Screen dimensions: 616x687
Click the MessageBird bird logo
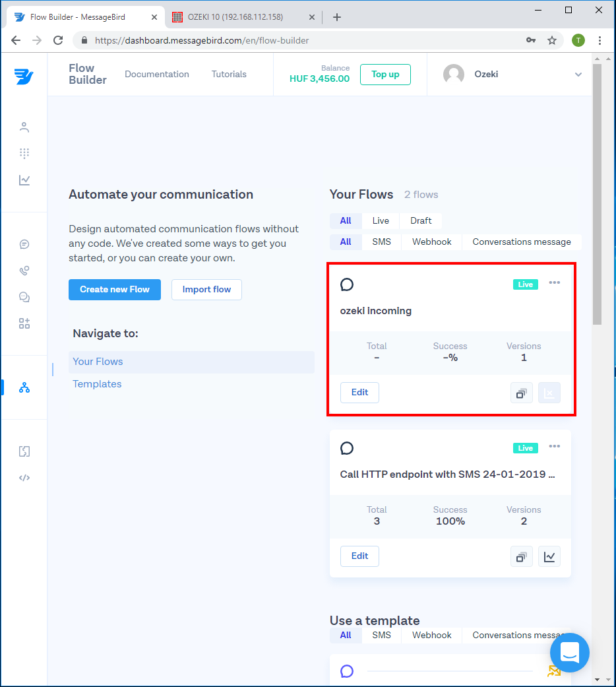(x=24, y=75)
